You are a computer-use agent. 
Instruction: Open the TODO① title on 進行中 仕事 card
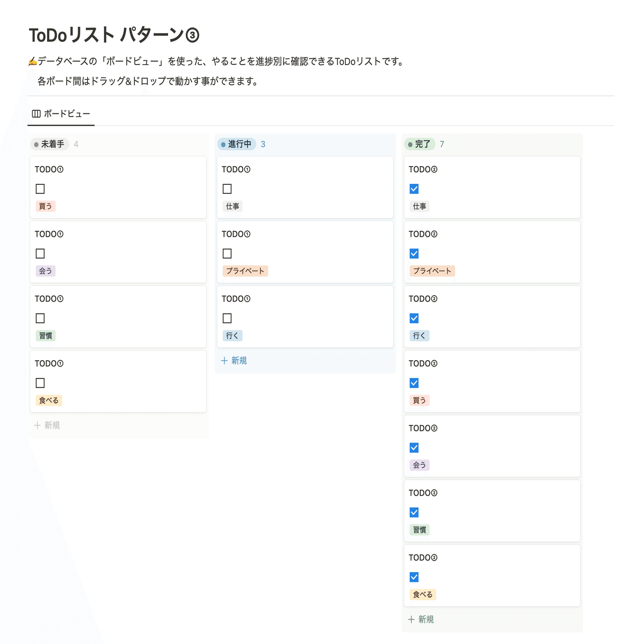pos(236,169)
